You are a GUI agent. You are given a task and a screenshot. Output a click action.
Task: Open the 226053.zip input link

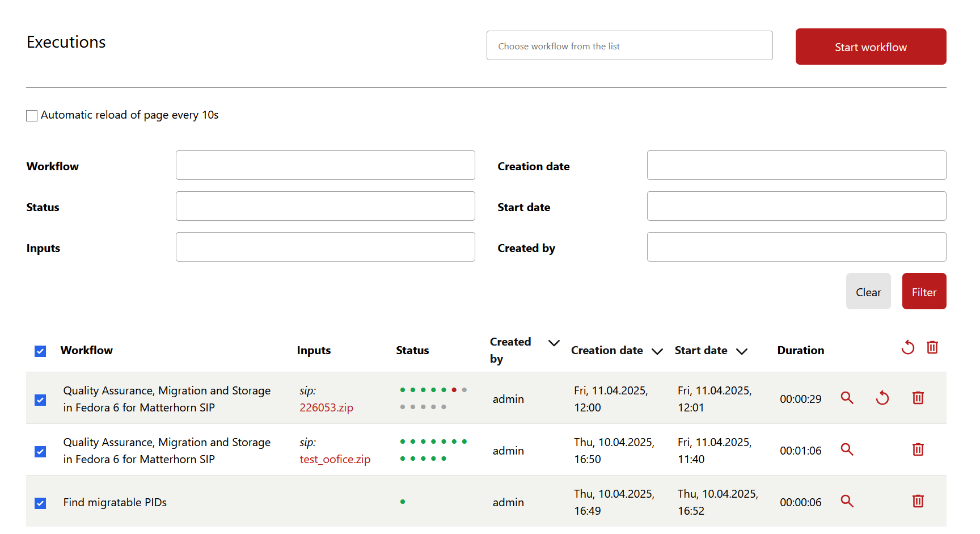click(x=326, y=407)
